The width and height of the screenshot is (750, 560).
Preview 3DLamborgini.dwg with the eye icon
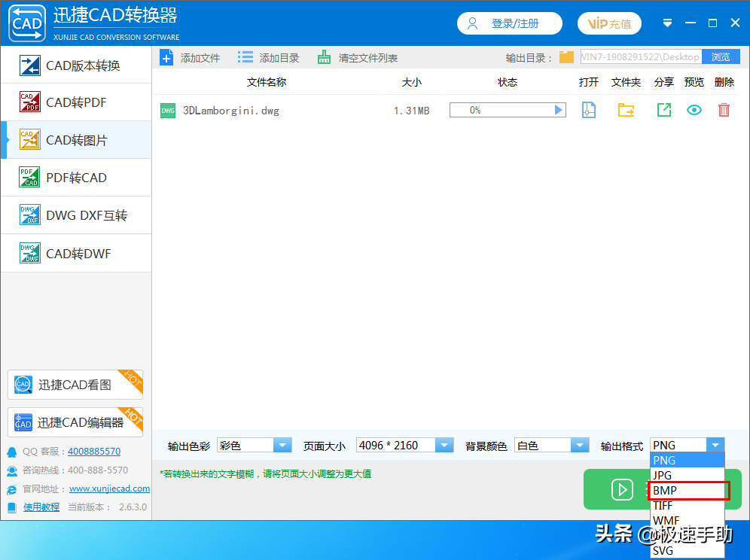(694, 110)
